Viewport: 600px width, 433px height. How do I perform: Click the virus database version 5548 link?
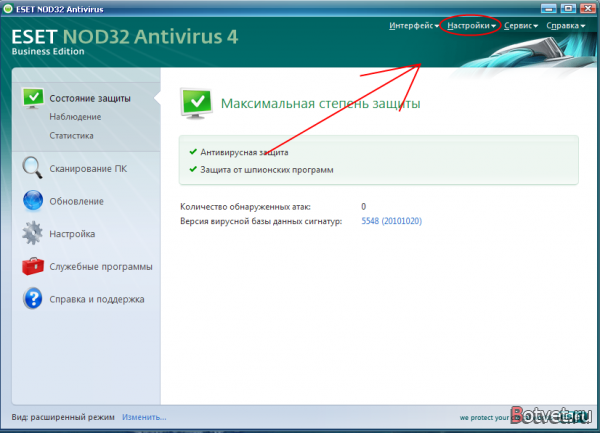point(391,221)
